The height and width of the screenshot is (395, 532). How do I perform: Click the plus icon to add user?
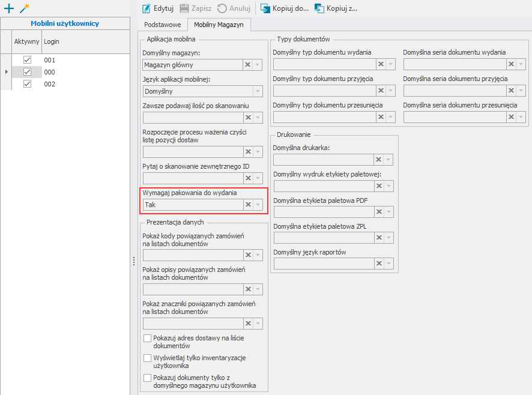point(9,8)
